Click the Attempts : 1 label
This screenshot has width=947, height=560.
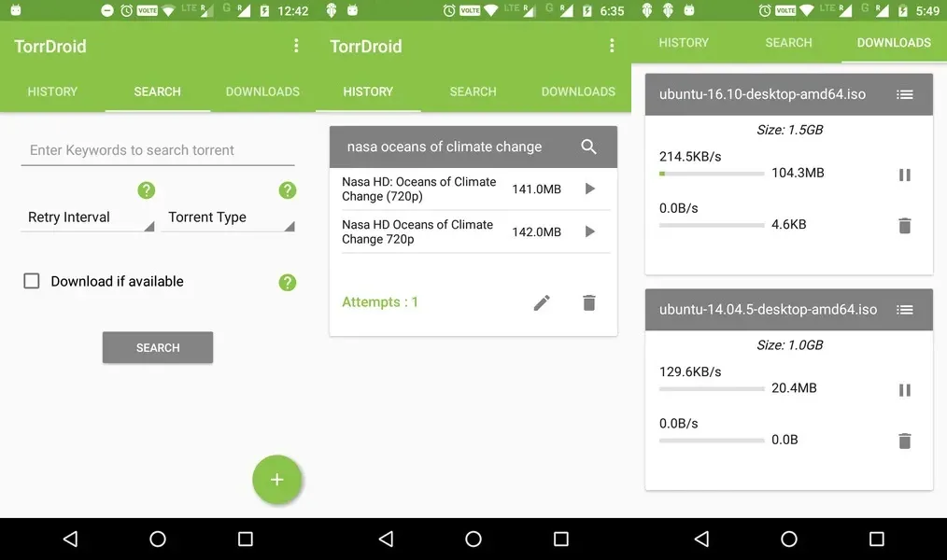(x=380, y=302)
